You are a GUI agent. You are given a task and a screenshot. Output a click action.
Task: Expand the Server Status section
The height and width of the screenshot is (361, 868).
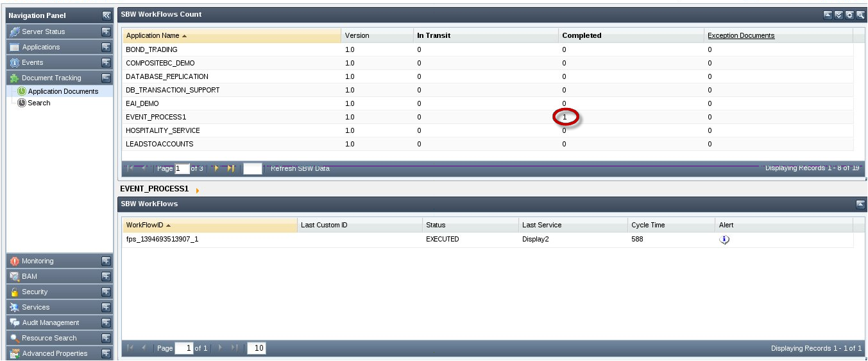point(106,31)
